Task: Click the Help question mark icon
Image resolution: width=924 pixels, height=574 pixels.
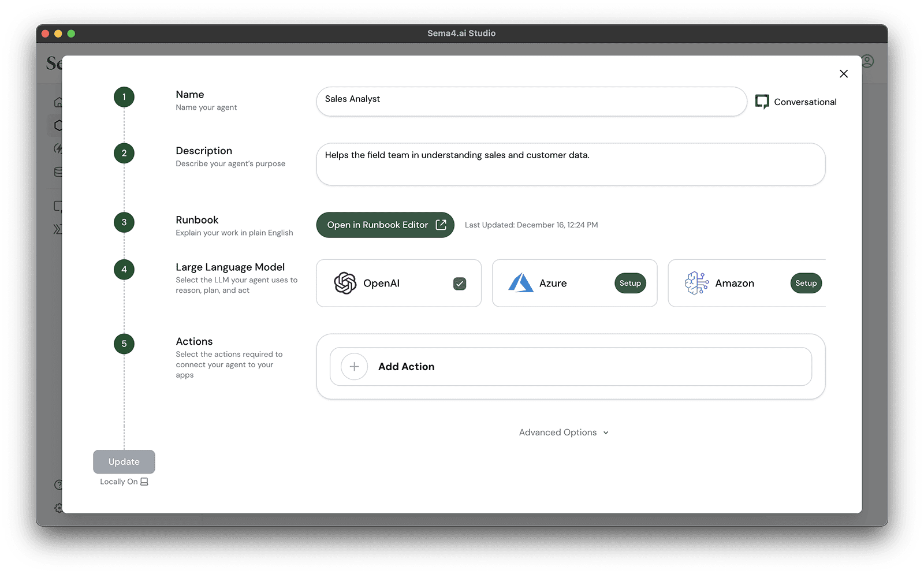Action: pyautogui.click(x=59, y=485)
